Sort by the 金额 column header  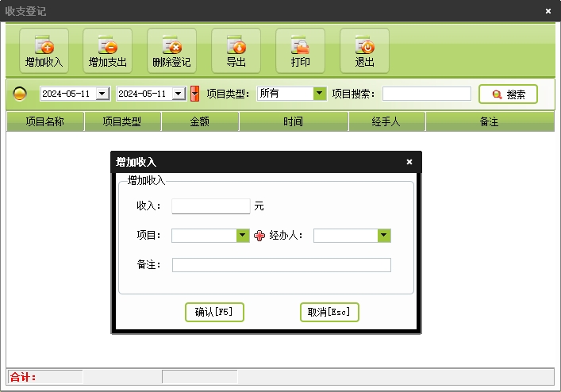(200, 121)
